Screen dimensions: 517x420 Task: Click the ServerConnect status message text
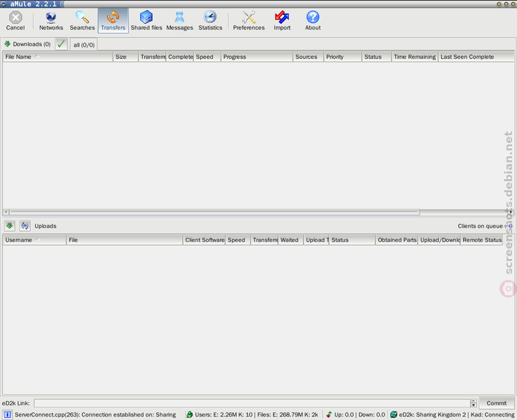coord(95,414)
